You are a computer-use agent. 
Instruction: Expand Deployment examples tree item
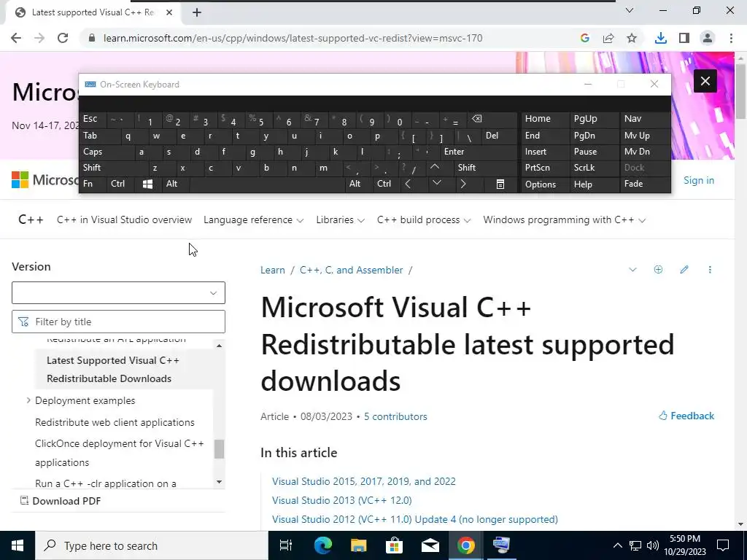click(x=28, y=400)
